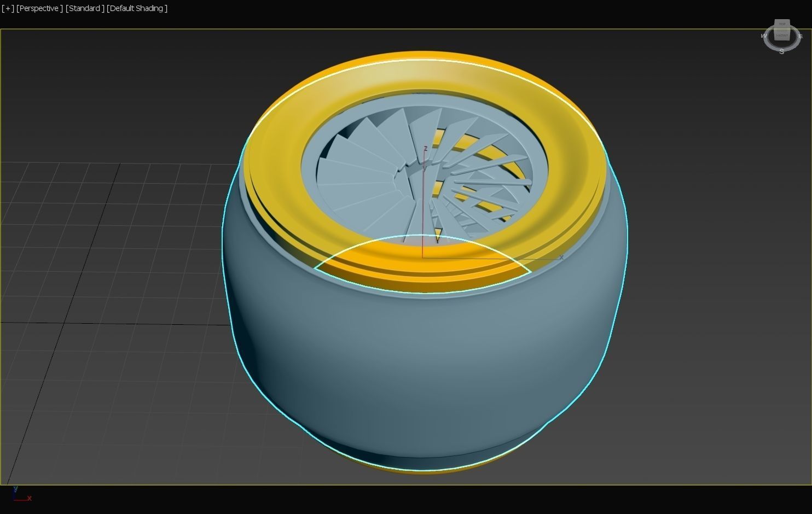Screen dimensions: 812x514
Task: Click the S compass direction on ViewCube
Action: click(782, 51)
